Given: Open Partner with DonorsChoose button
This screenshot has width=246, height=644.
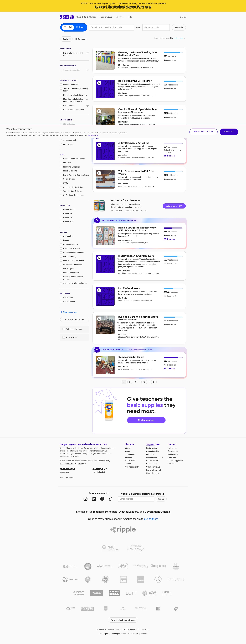Looking at the screenshot, I should tap(123, 620).
